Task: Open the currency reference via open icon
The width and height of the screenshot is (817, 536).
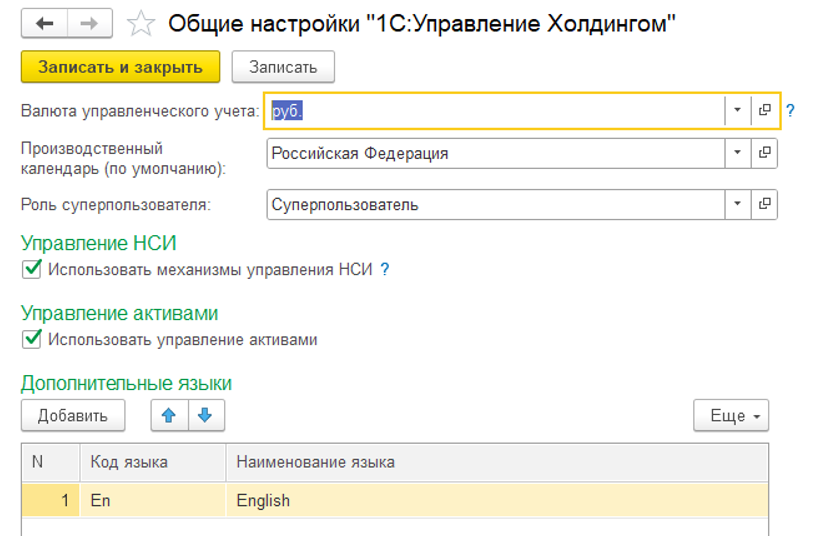Action: pos(765,111)
